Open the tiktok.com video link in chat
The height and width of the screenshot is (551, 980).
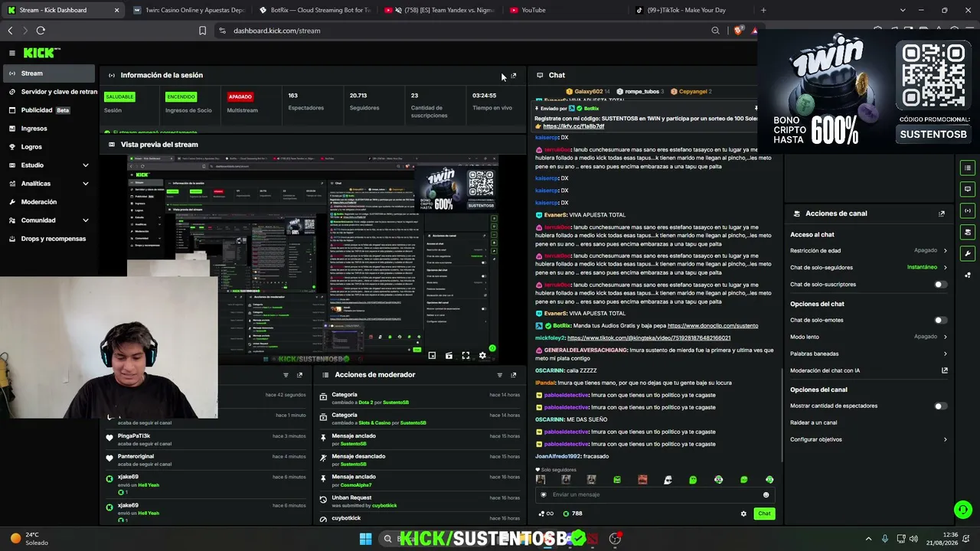click(x=648, y=338)
